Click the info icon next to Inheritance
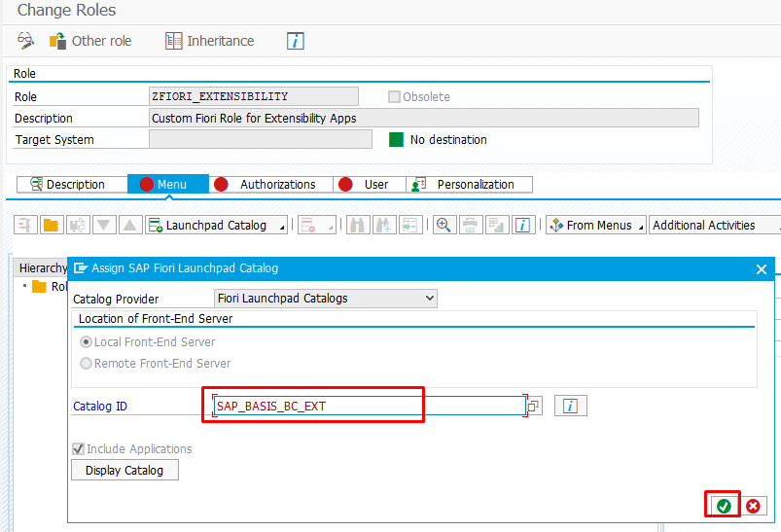This screenshot has height=532, width=781. click(x=296, y=41)
